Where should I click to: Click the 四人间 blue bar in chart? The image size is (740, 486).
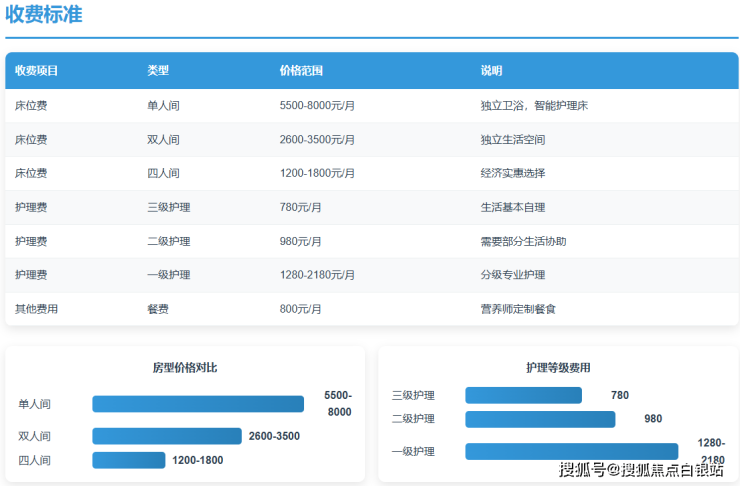point(128,460)
